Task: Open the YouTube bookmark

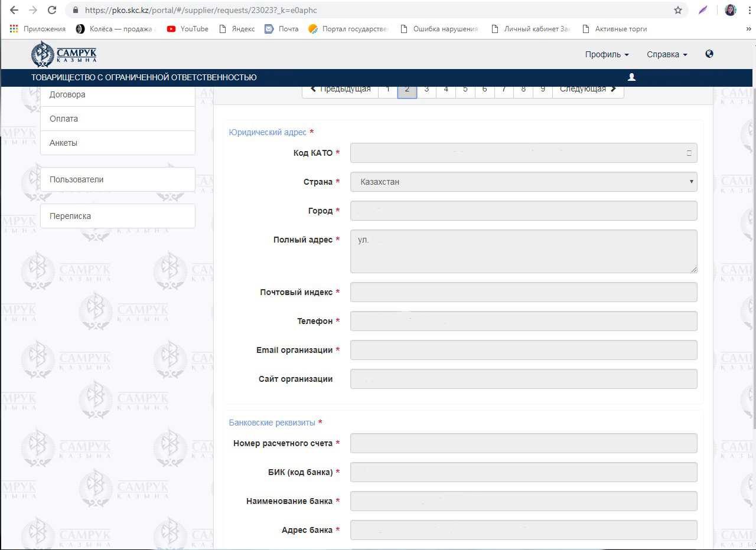Action: coord(188,28)
